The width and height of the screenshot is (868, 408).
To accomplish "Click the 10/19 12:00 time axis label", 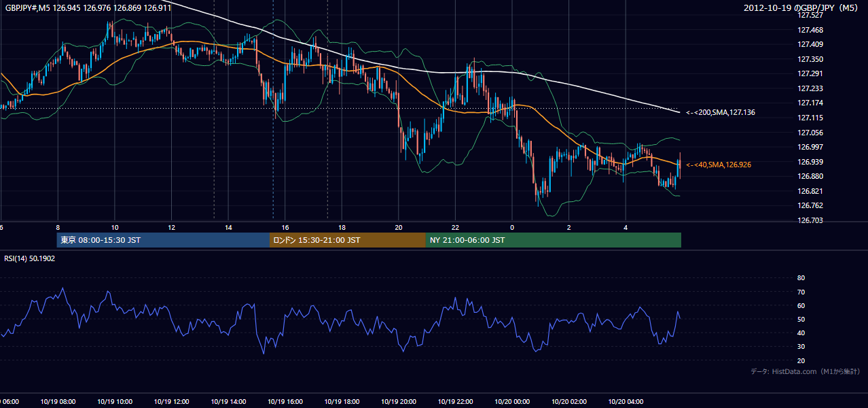I will click(x=172, y=401).
